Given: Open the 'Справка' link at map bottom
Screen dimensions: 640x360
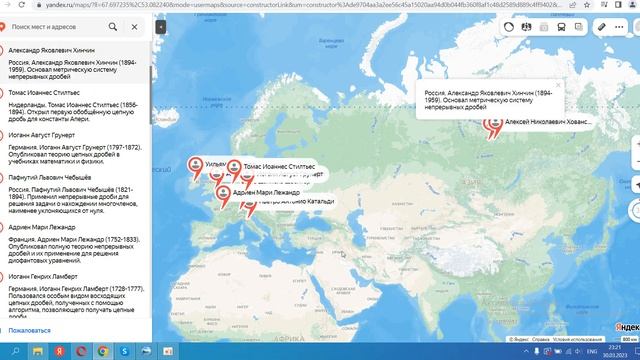Looking at the screenshot, I should tap(540, 339).
